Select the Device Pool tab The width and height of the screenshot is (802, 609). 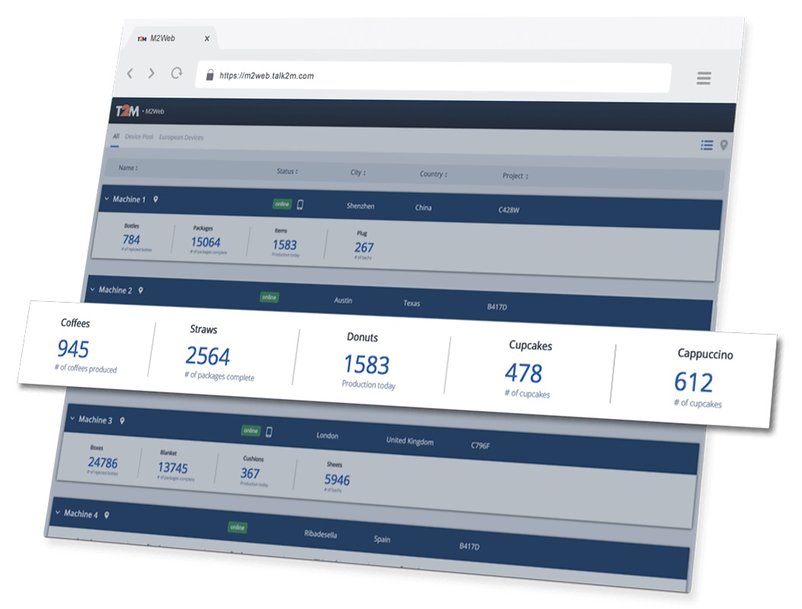[139, 137]
